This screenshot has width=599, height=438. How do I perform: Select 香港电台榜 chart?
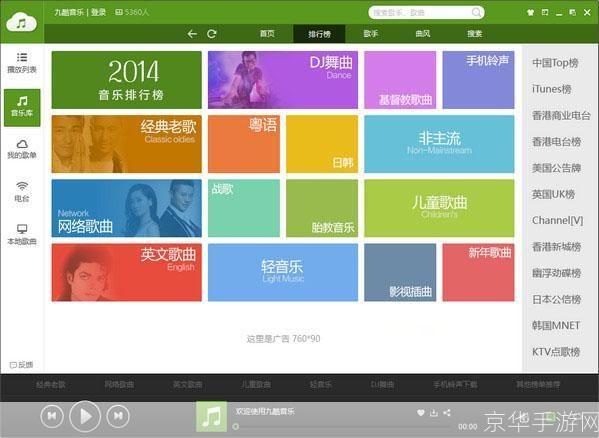pos(557,142)
